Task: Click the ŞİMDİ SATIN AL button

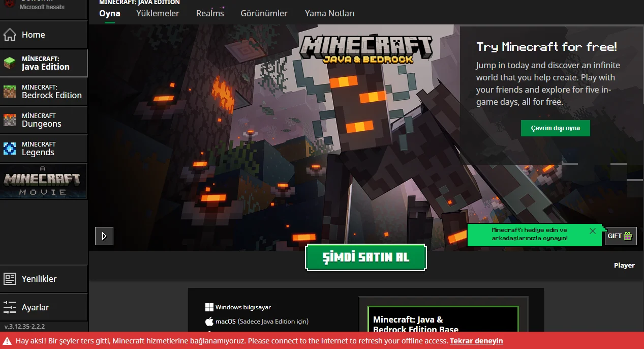Action: pos(366,257)
